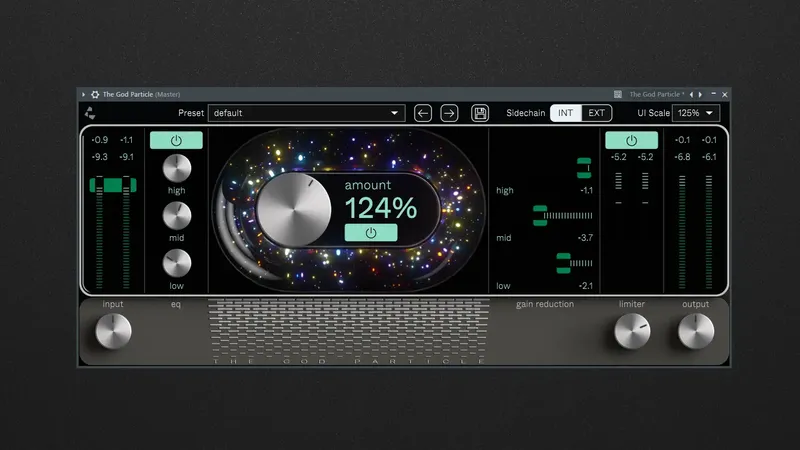Click the output level value -6.8

[x=682, y=157]
